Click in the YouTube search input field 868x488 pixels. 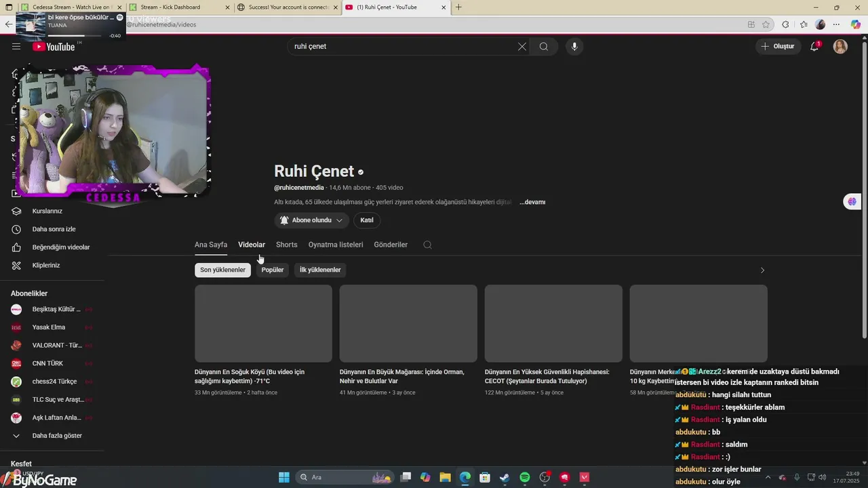tap(403, 46)
